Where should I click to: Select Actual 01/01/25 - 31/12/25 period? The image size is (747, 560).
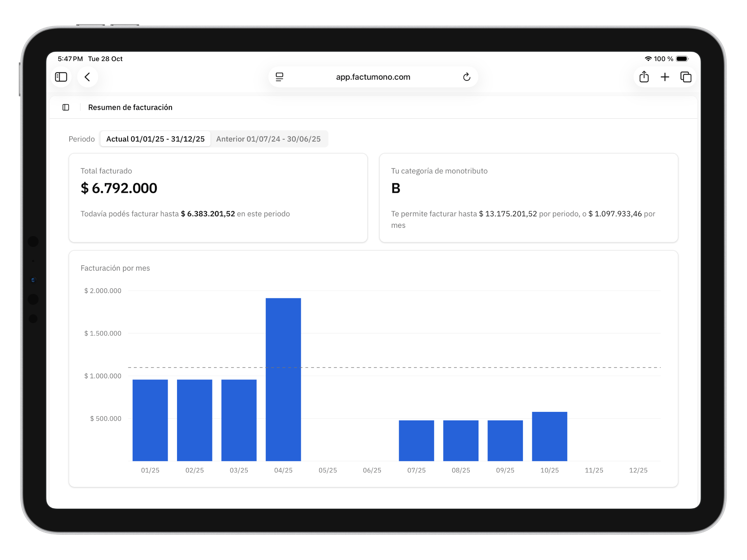tap(155, 139)
